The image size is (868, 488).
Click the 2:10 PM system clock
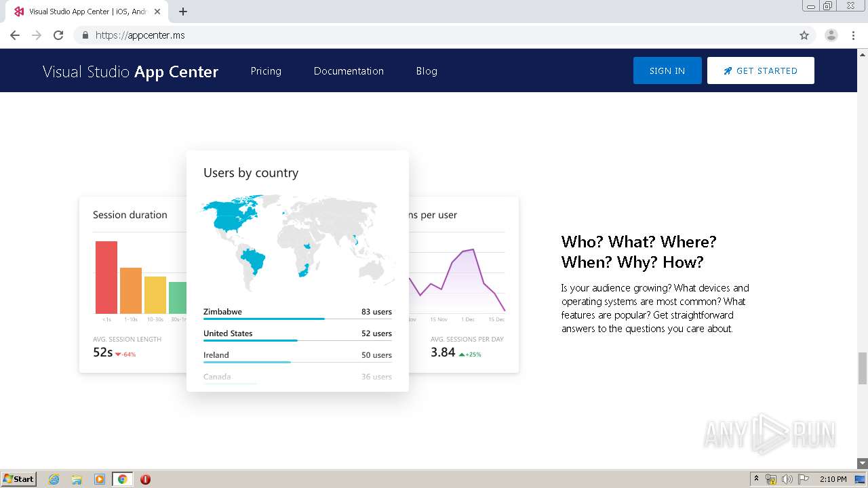833,479
